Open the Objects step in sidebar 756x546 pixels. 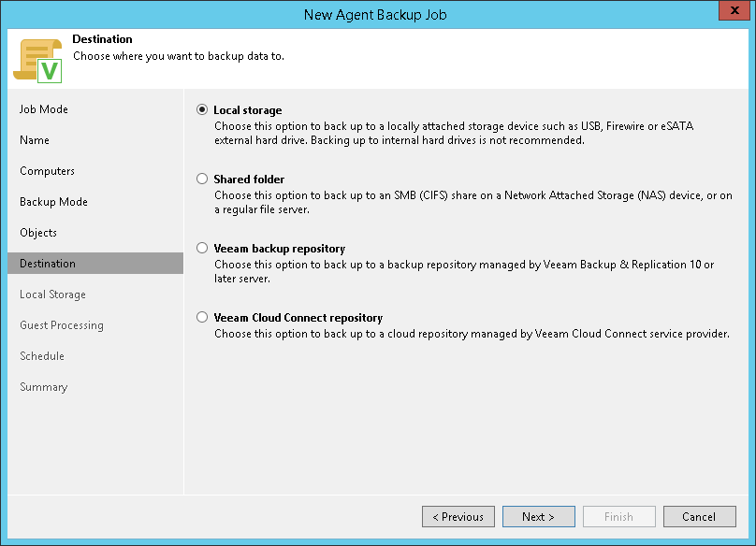[x=38, y=233]
